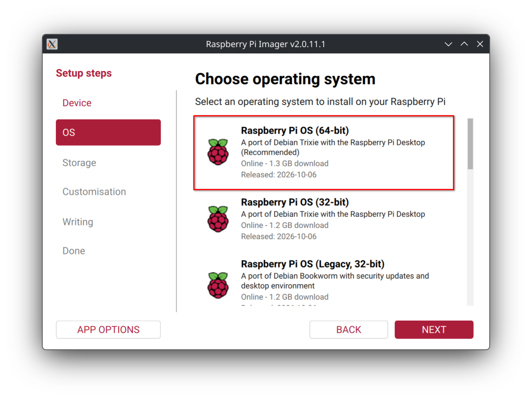532x400 pixels.
Task: Click raspberry icon of Raspberry Pi OS (64-bit)
Action: point(218,152)
